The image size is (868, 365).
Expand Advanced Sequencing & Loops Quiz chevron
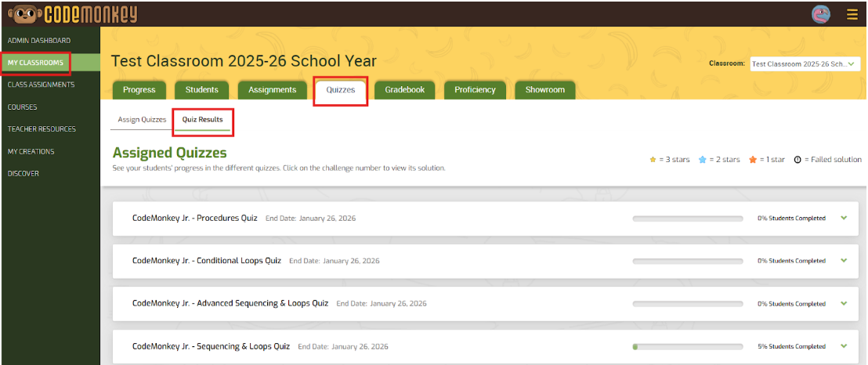(844, 303)
